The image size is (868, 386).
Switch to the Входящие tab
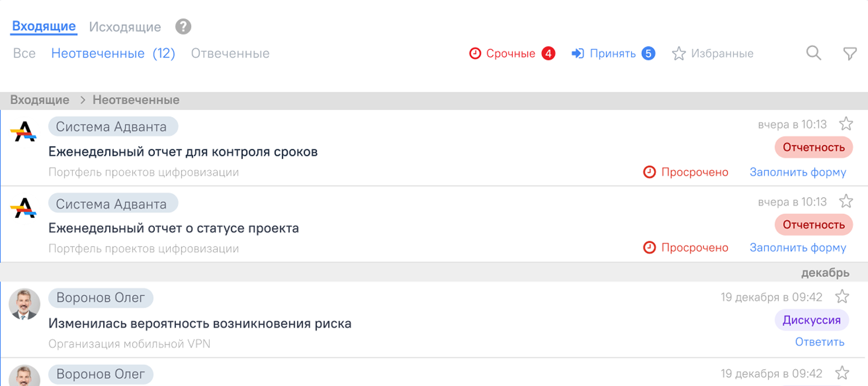[44, 27]
